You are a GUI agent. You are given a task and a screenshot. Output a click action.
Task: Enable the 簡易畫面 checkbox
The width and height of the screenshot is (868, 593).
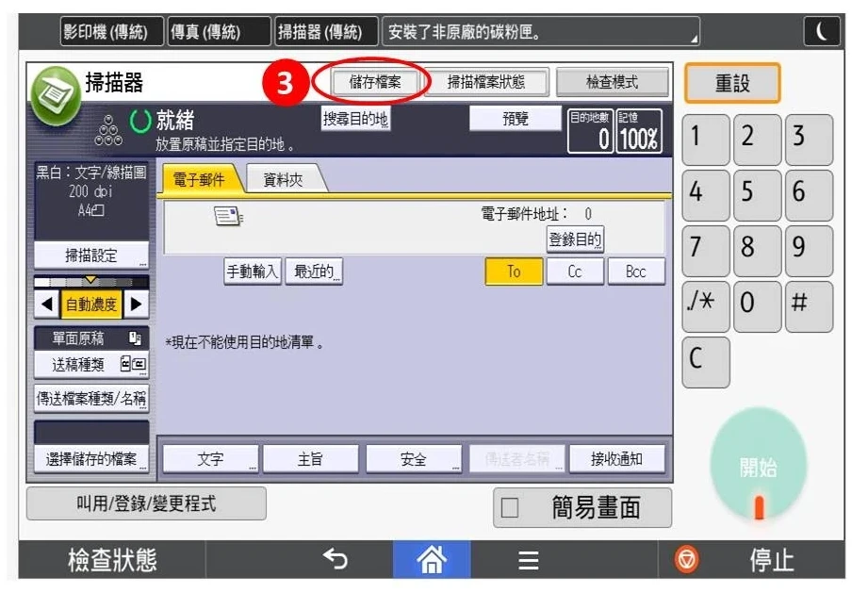pyautogui.click(x=508, y=506)
